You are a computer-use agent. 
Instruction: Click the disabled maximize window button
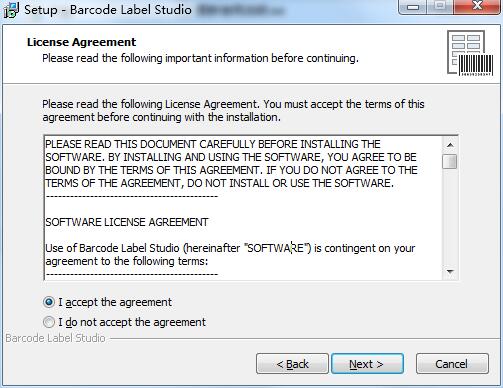(x=440, y=7)
